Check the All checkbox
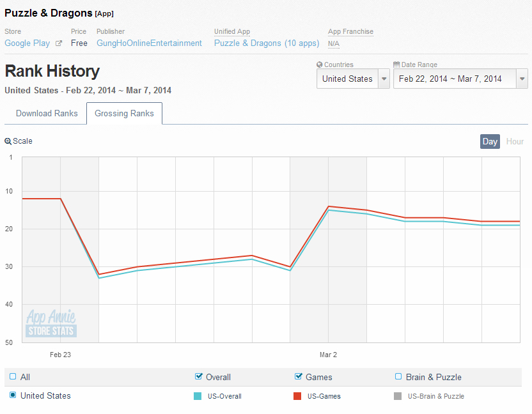 (13, 377)
